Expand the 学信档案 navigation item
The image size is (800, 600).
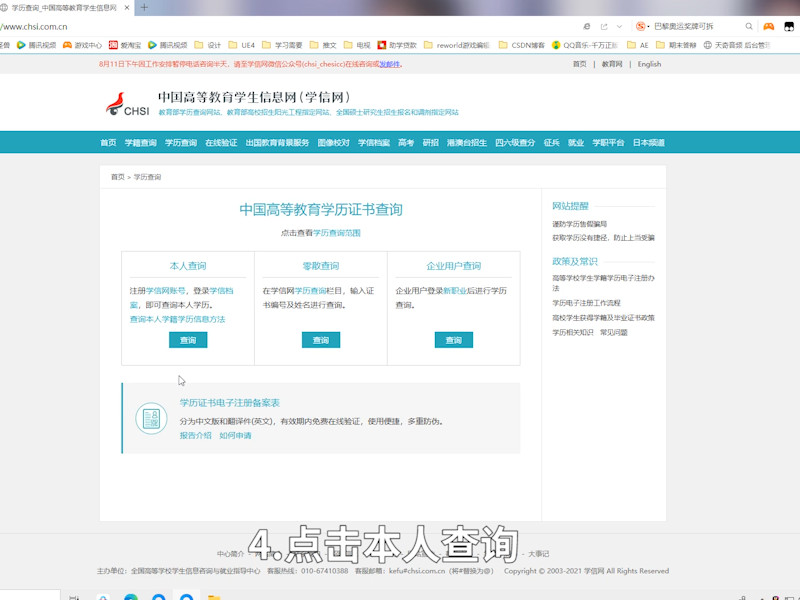[x=375, y=143]
